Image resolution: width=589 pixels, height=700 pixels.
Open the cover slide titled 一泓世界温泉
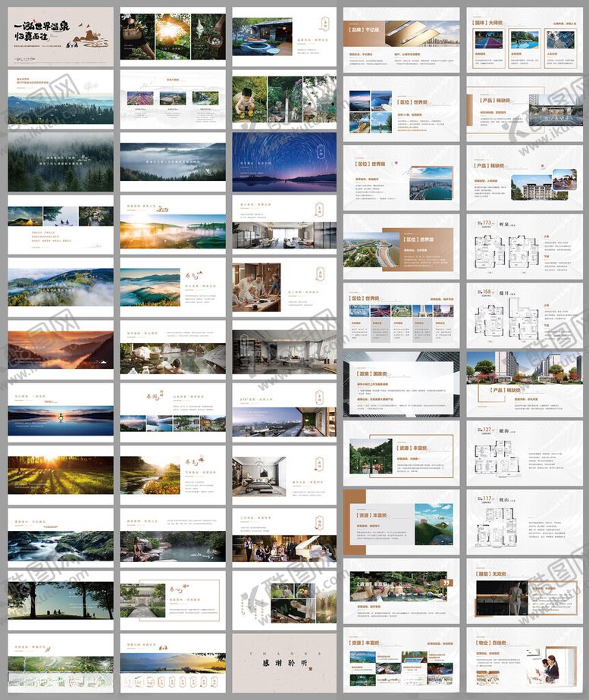[61, 35]
